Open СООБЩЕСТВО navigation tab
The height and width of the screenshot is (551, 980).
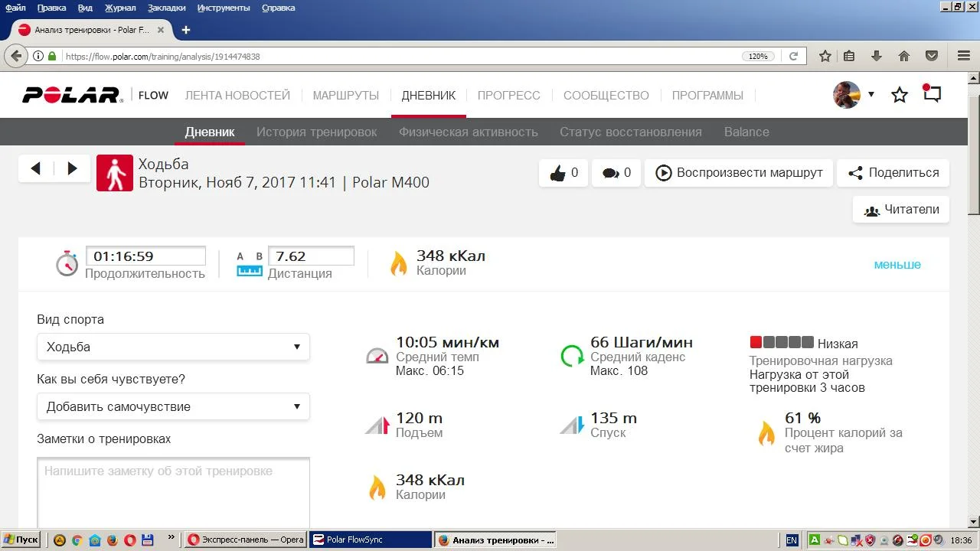[x=606, y=96]
